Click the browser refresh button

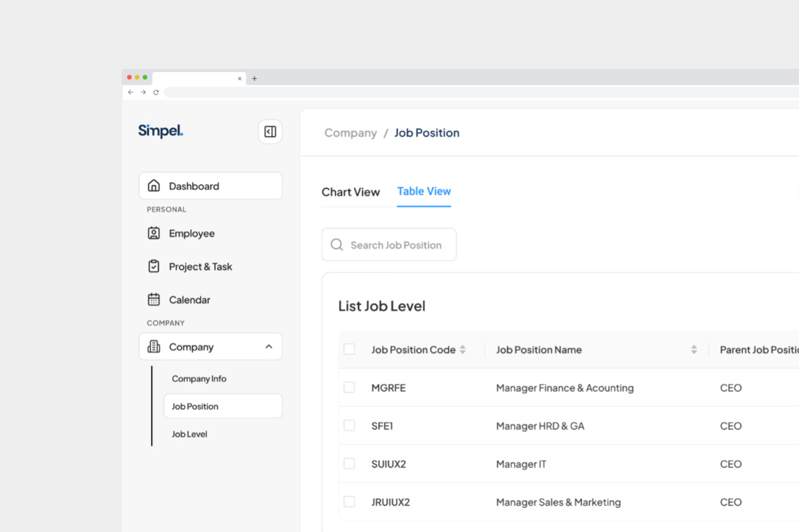point(156,92)
